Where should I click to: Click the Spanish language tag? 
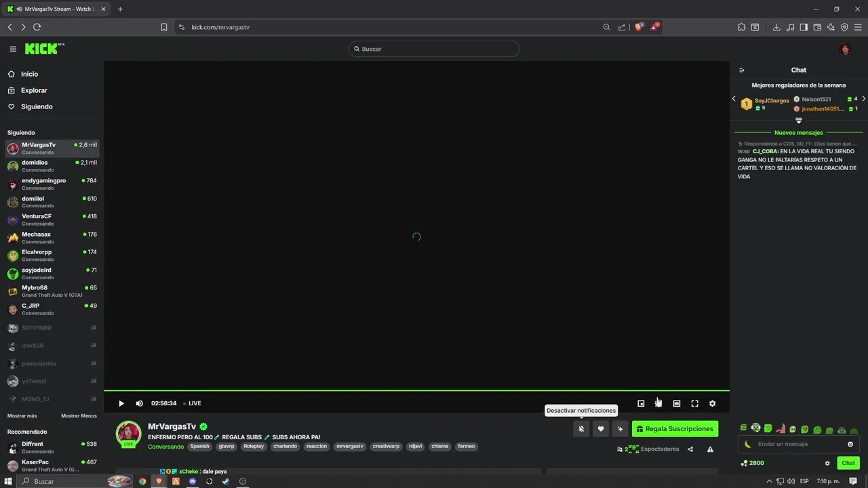click(x=200, y=446)
